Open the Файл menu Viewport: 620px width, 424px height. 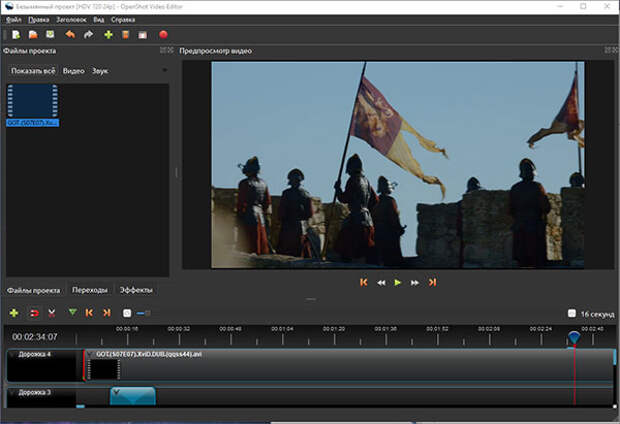click(13, 20)
